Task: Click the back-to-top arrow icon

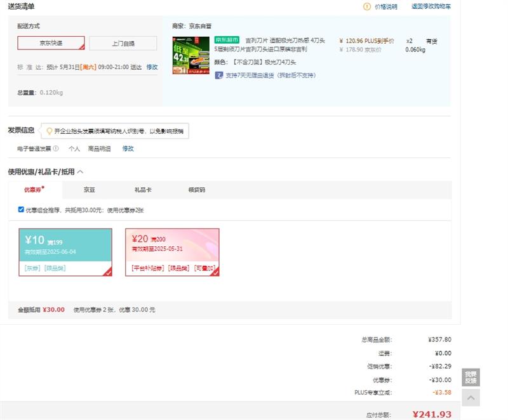Action: [x=470, y=398]
